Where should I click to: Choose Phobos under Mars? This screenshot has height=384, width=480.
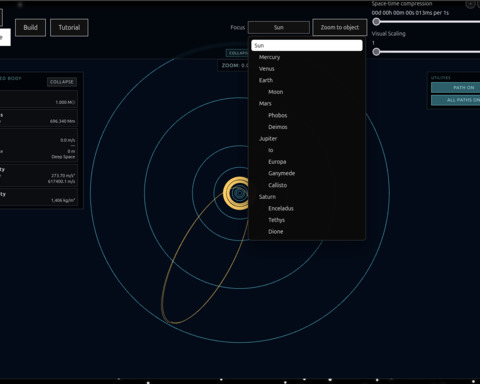[278, 115]
